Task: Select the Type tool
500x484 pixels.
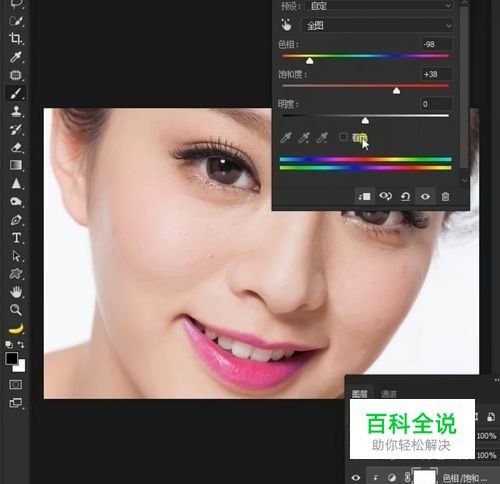Action: pos(16,238)
